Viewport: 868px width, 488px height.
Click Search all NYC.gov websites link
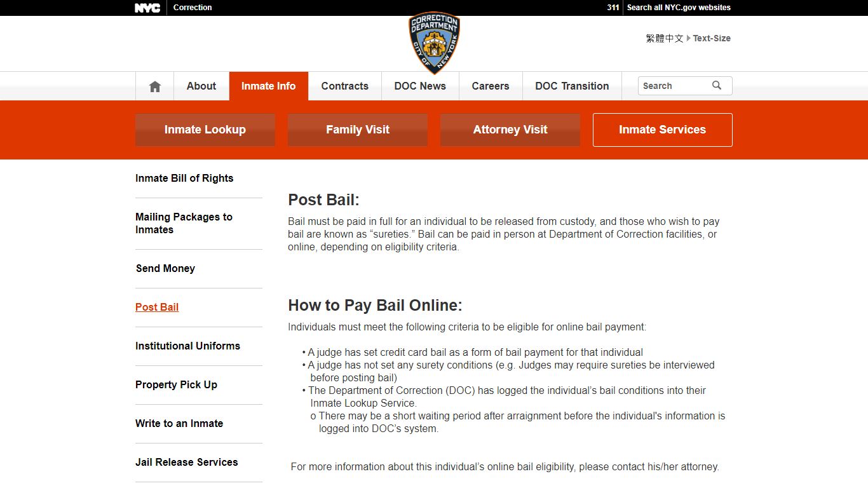coord(679,8)
